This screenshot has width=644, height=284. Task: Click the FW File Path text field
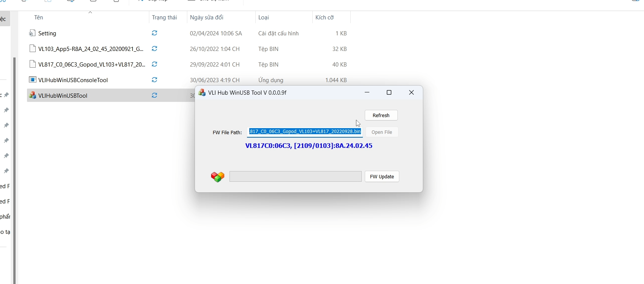tap(305, 132)
